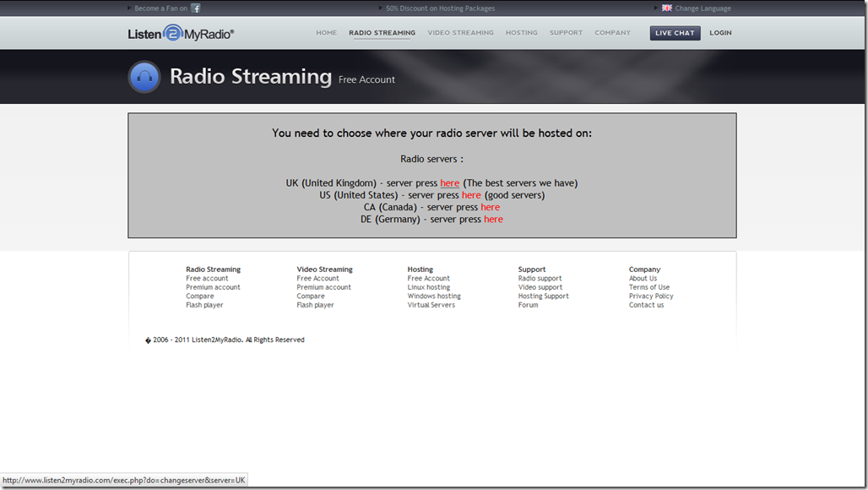Open COMPANY menu item
Viewport: 868px width, 490px height.
click(612, 33)
